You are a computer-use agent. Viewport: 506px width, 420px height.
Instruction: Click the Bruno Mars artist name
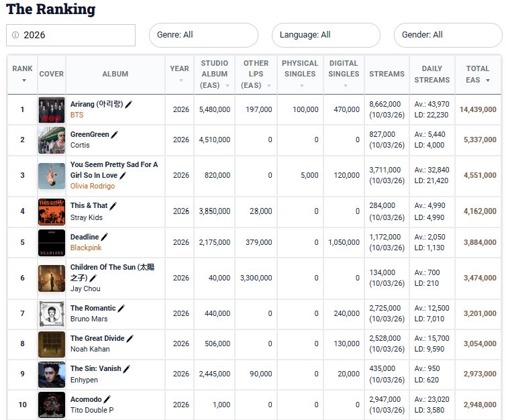pyautogui.click(x=89, y=319)
